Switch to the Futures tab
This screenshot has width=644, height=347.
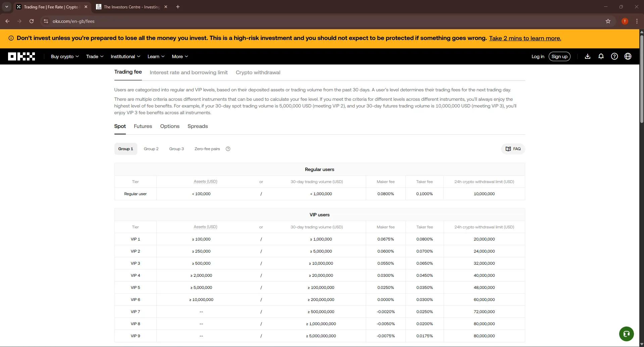(x=143, y=126)
